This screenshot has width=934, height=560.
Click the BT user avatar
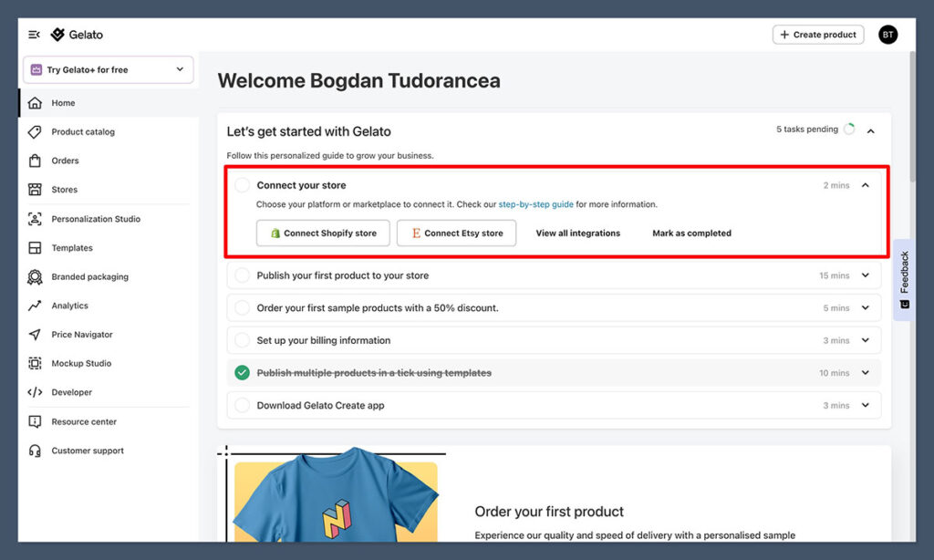coord(887,35)
